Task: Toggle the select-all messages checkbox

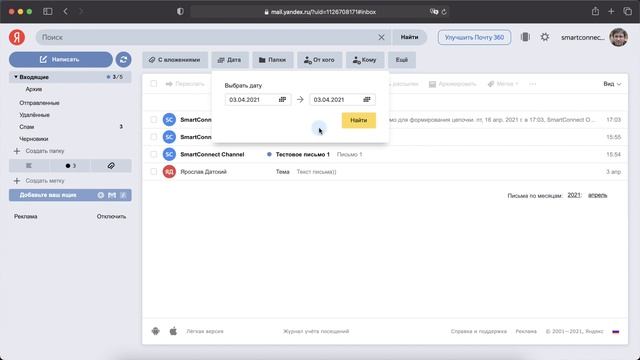Action: click(x=153, y=84)
